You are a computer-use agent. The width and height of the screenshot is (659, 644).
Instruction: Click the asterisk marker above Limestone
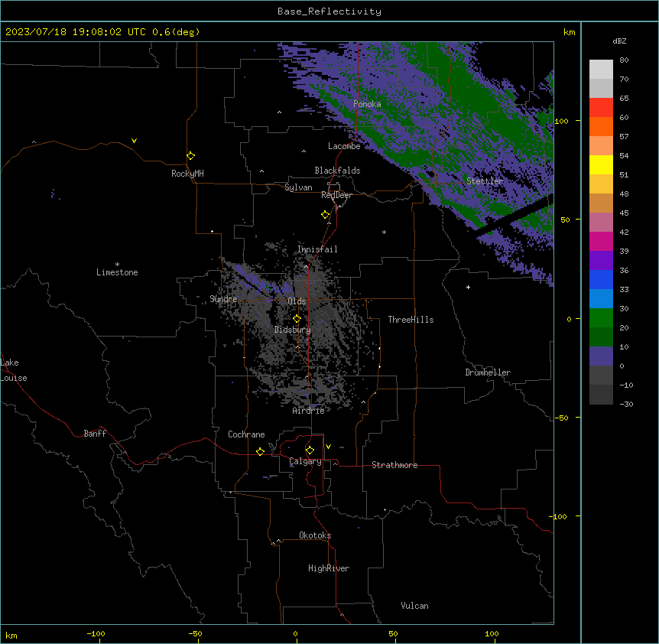click(x=117, y=265)
